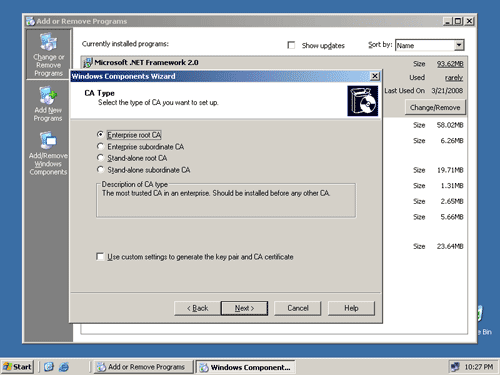
Task: Click the 1.31MB size value
Action: [452, 186]
